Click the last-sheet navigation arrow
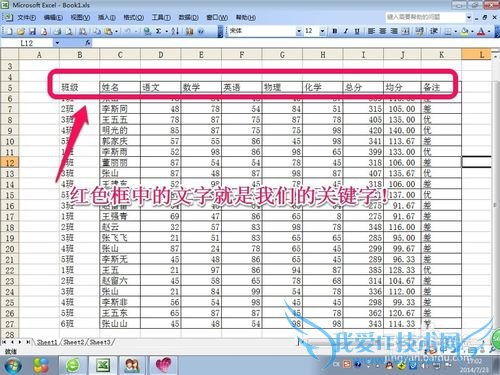This screenshot has width=500, height=375. pos(28,342)
